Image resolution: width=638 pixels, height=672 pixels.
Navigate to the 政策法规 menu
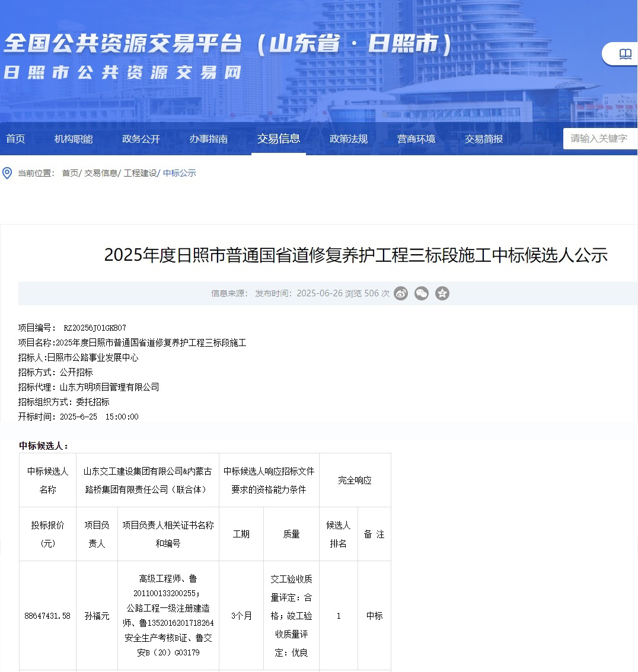(x=349, y=139)
